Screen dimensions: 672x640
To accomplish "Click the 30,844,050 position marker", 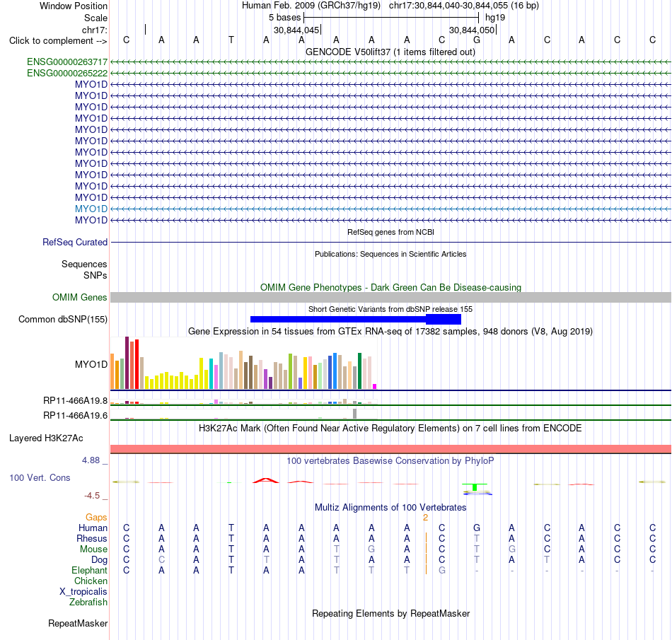I will click(x=473, y=30).
